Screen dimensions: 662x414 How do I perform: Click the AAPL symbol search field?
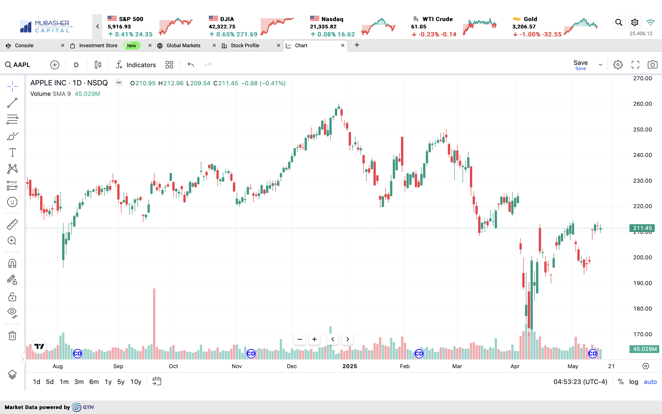coord(21,65)
